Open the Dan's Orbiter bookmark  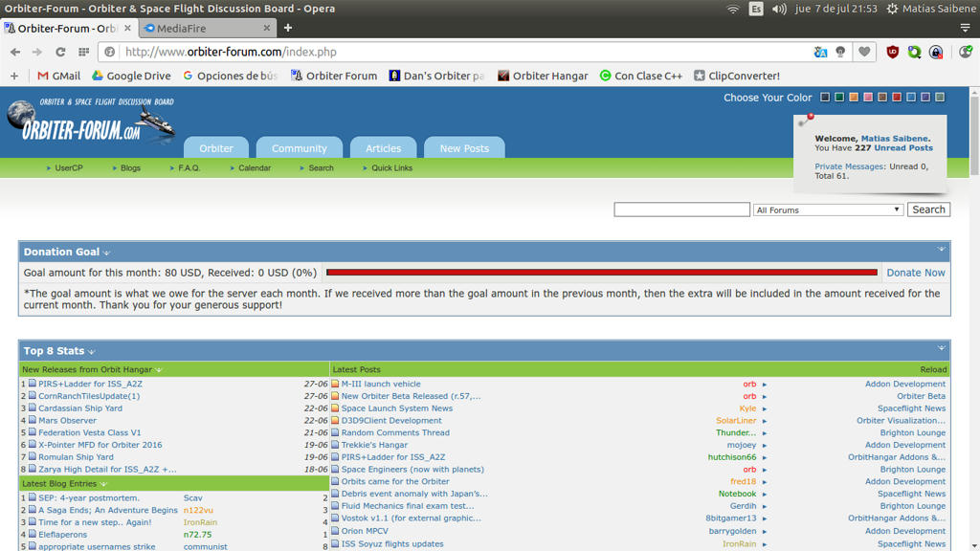click(x=436, y=76)
